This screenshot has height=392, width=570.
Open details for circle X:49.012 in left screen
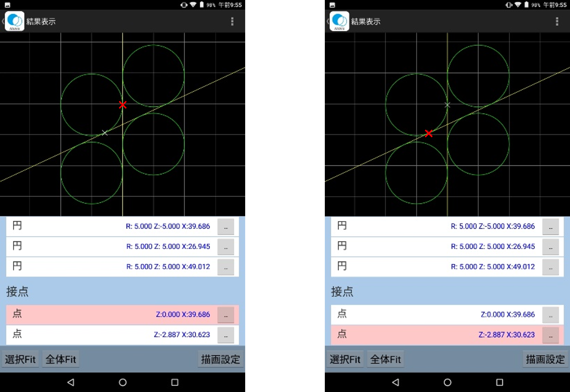226,267
